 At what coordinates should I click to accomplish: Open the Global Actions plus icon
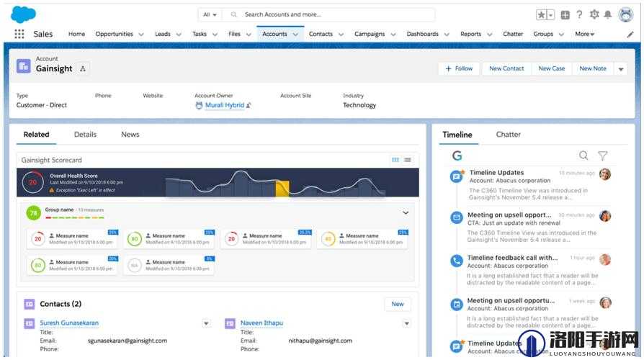pos(565,15)
